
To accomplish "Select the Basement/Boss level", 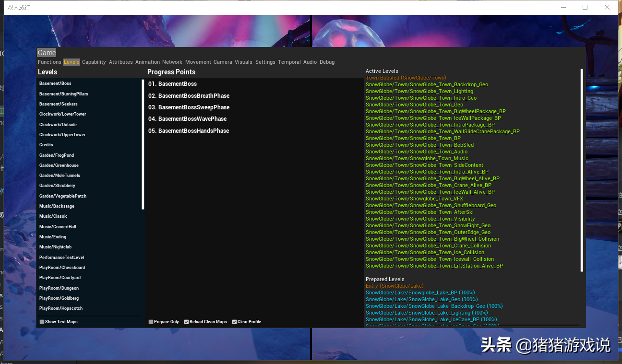I will point(55,83).
